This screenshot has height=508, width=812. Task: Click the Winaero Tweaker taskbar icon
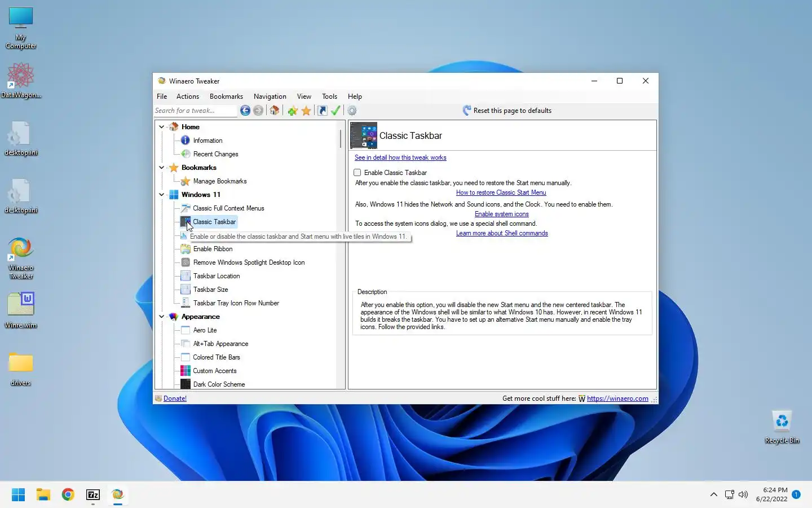coord(117,495)
